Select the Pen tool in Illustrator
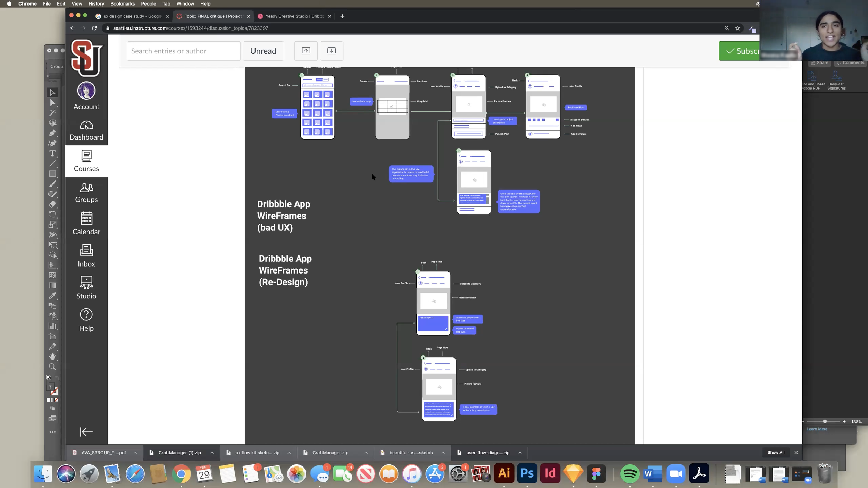868x488 pixels. pyautogui.click(x=52, y=133)
